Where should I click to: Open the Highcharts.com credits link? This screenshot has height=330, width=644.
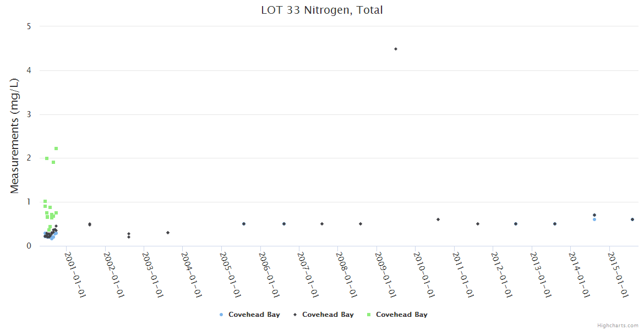[x=618, y=326]
